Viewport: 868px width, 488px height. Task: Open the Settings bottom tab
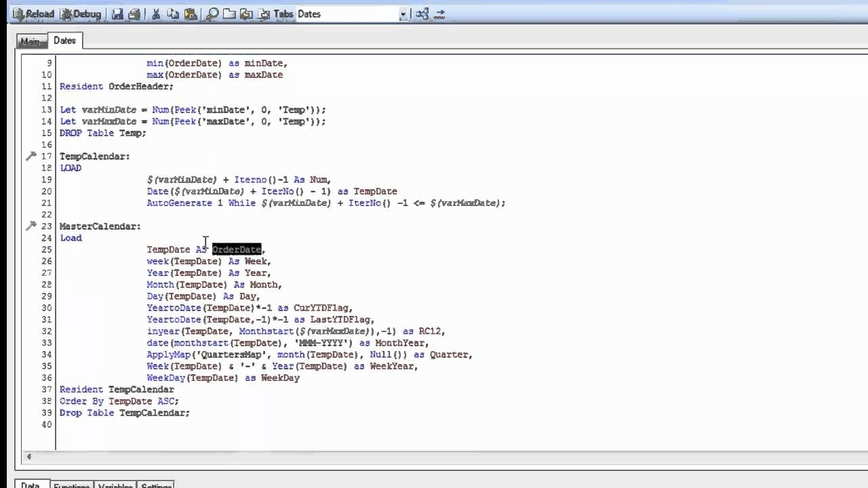pos(156,486)
